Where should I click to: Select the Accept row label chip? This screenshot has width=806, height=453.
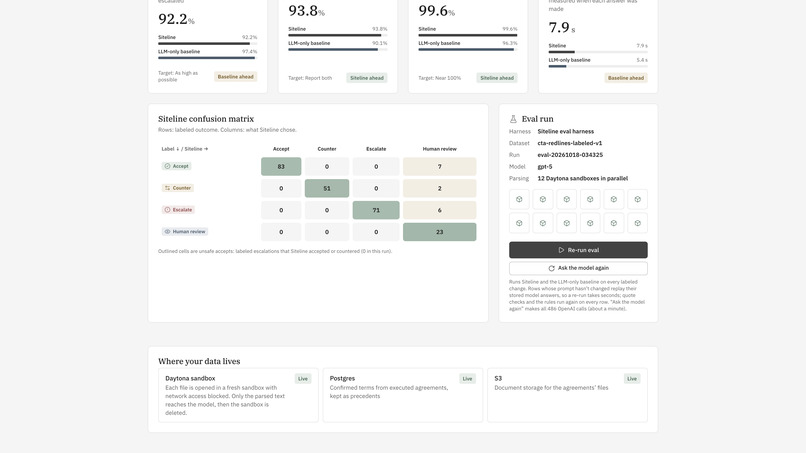coord(176,166)
